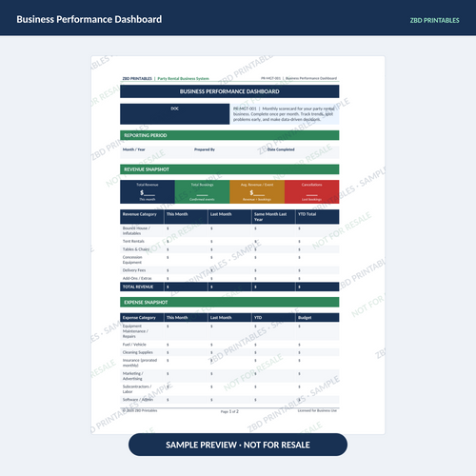Click the YTD Total column header
The image size is (476, 476).
[317, 217]
